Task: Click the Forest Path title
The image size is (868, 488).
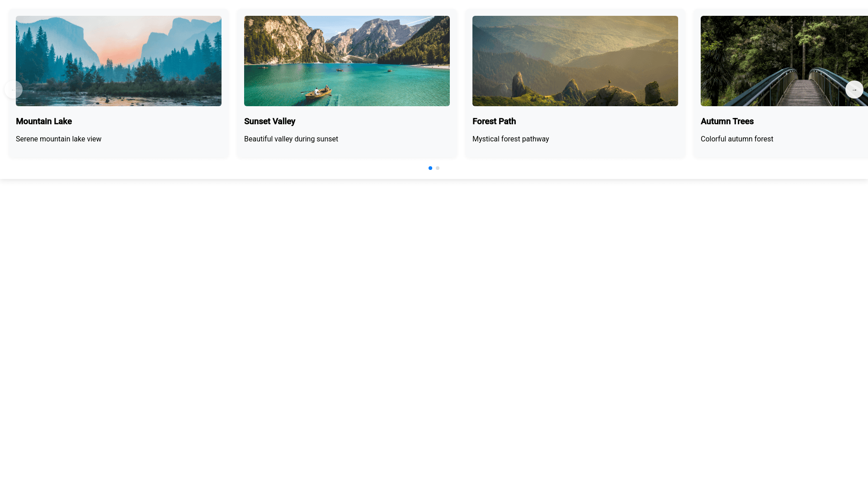Action: (494, 122)
